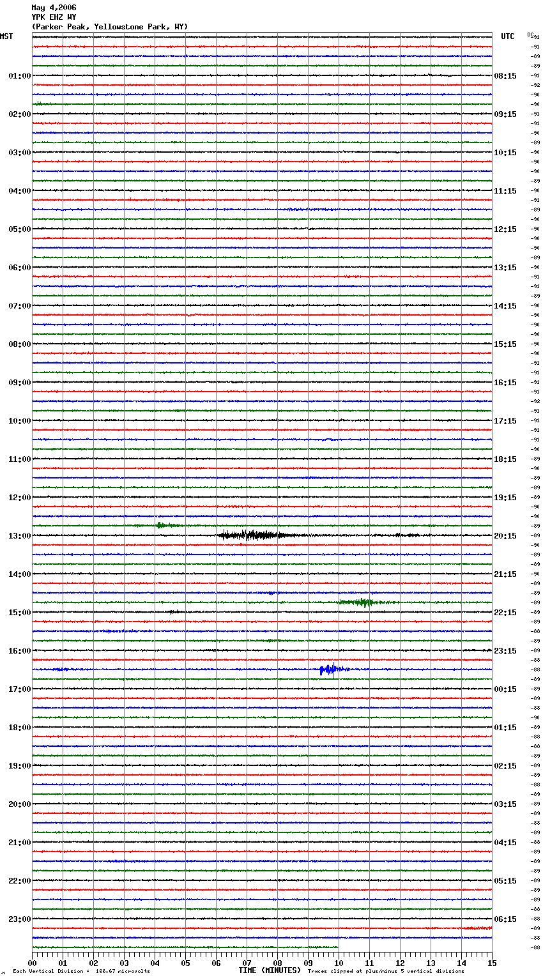
Task: Click the "20:15" UTC time label
Action: [505, 536]
